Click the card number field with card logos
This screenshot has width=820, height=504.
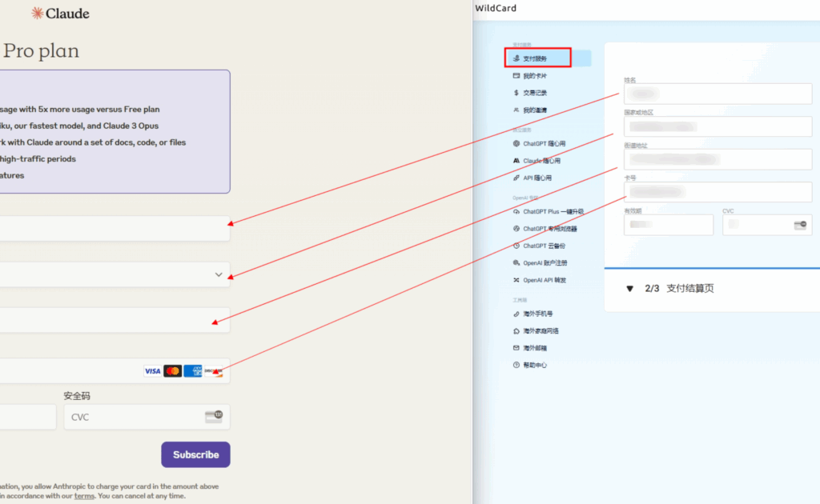point(115,371)
